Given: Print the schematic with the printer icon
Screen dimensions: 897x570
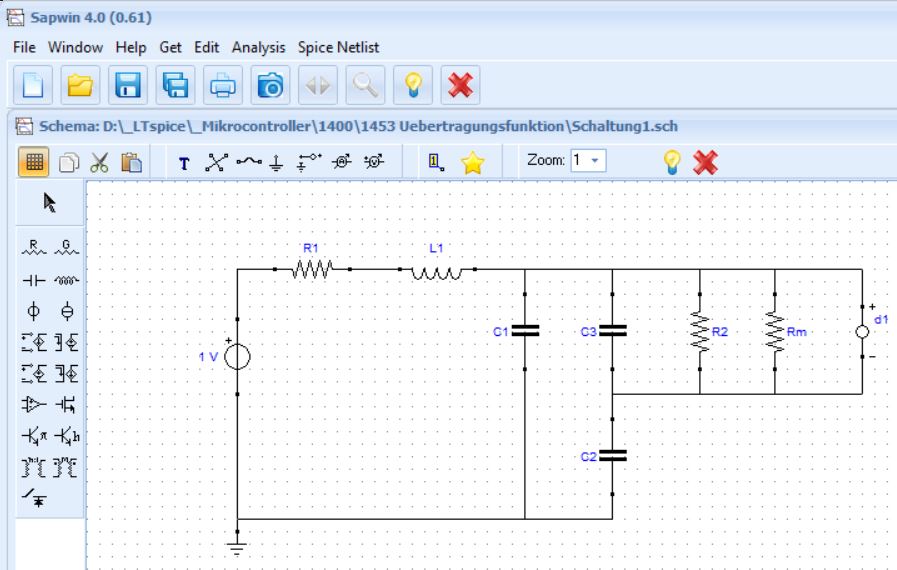Looking at the screenshot, I should point(223,85).
